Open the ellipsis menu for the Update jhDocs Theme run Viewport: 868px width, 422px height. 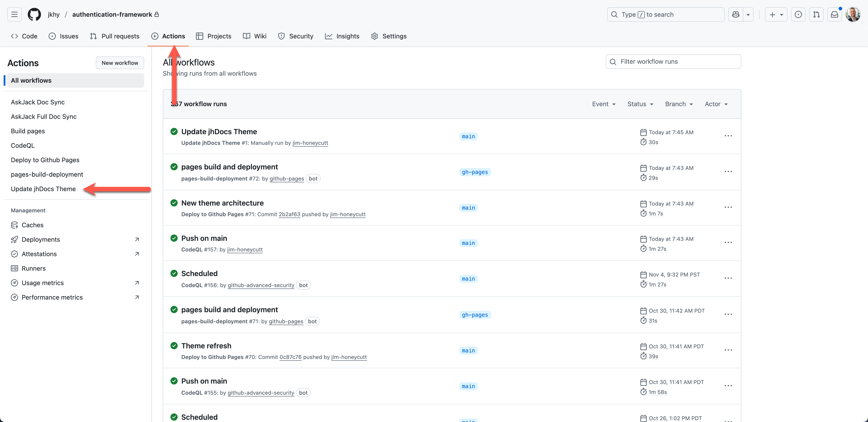[728, 136]
